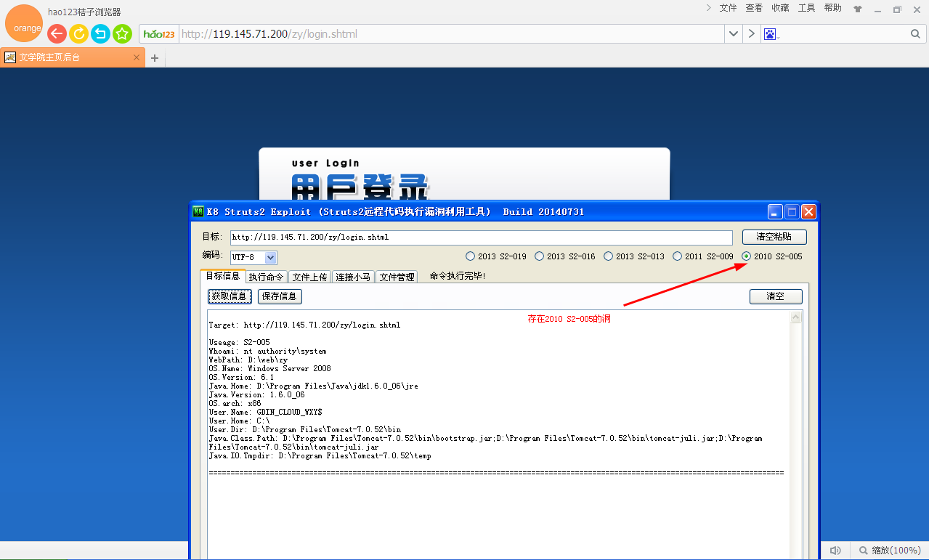Screen dimensions: 929x560
Task: Click the 命令执行完毕! status text
Action: click(457, 276)
